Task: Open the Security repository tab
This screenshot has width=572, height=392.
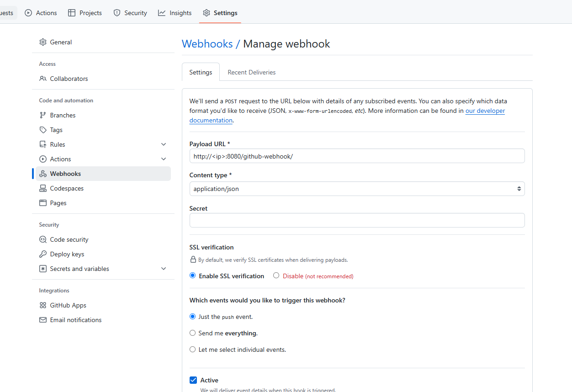Action: point(130,13)
